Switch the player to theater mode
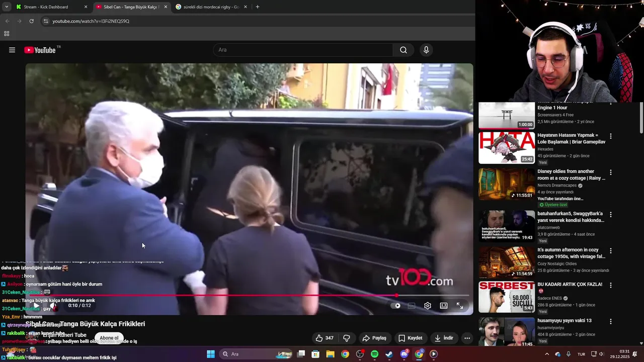This screenshot has width=644, height=362. pyautogui.click(x=444, y=305)
